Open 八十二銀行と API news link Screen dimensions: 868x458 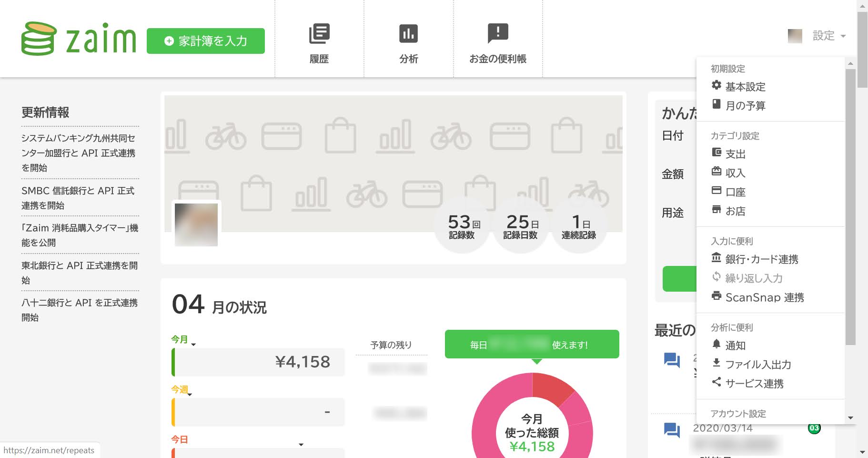click(80, 310)
